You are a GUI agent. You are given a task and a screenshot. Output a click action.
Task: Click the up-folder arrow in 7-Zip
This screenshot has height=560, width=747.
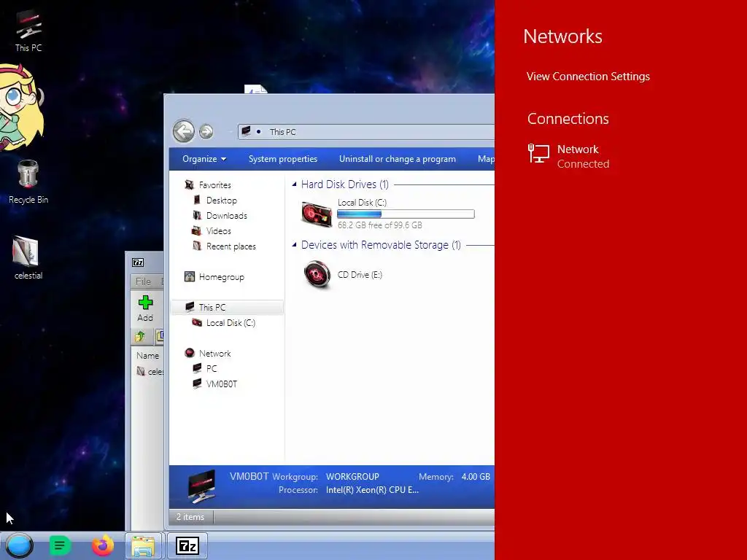pyautogui.click(x=139, y=336)
